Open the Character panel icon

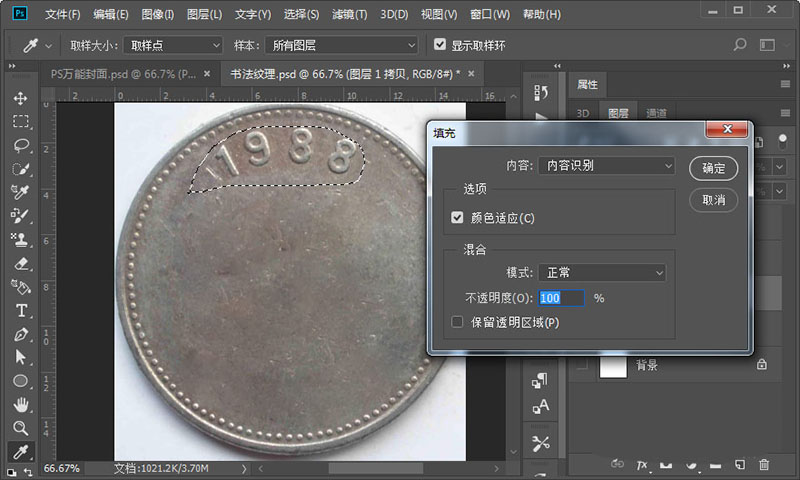540,407
